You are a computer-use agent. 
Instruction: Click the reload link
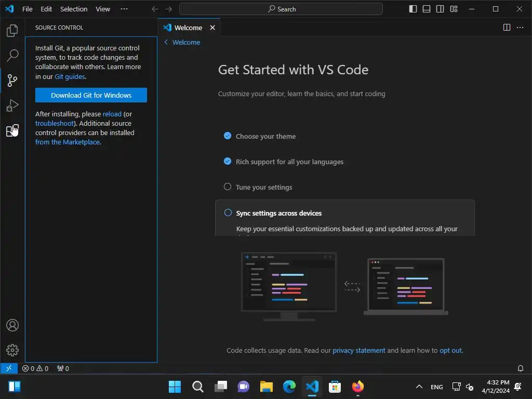point(112,114)
